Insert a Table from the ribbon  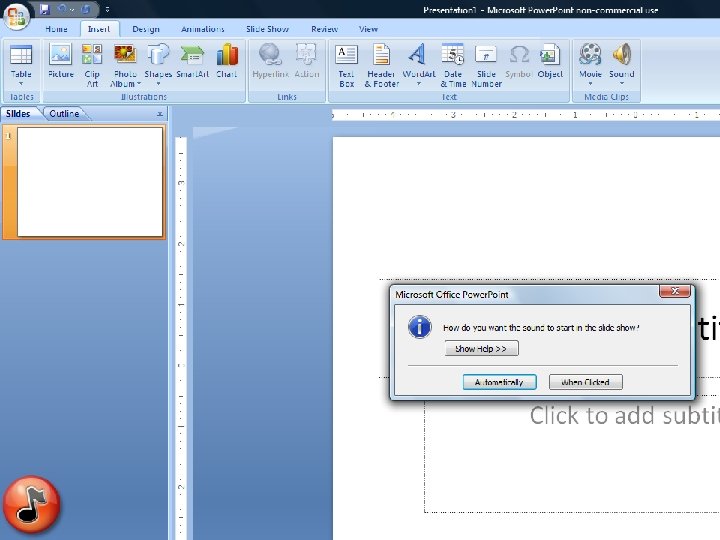click(21, 65)
